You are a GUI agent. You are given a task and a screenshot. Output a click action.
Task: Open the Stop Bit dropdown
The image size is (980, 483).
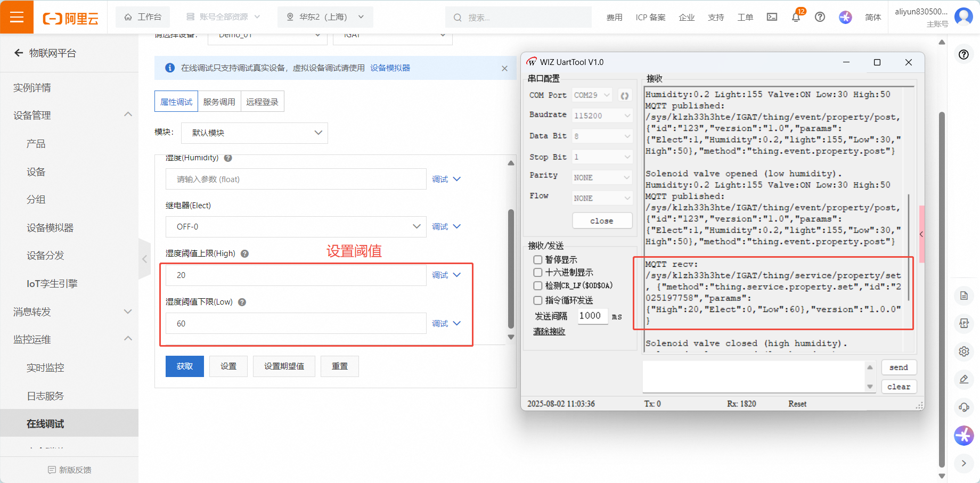coord(602,157)
